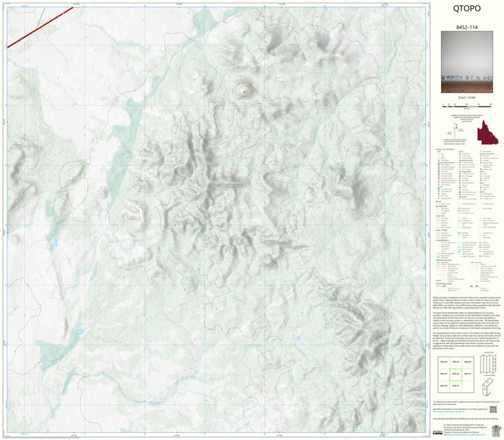Click the Queensland Government crest logo
504x440 pixels.
click(496, 430)
